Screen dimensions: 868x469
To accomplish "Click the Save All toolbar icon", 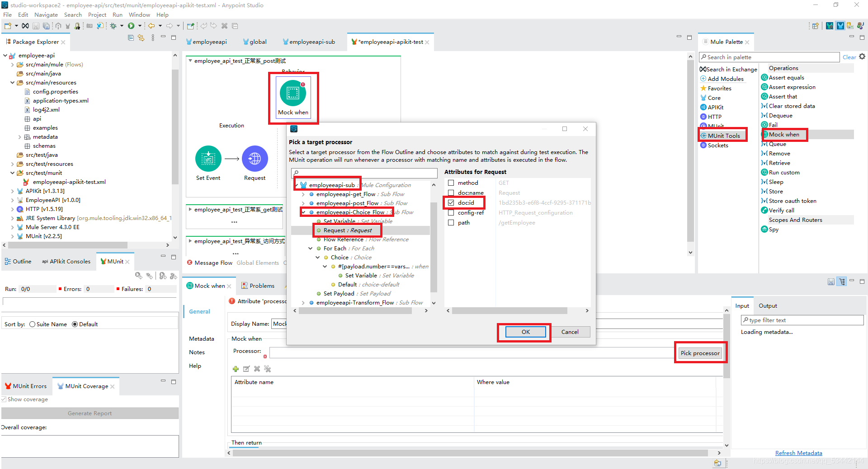I will click(x=46, y=26).
